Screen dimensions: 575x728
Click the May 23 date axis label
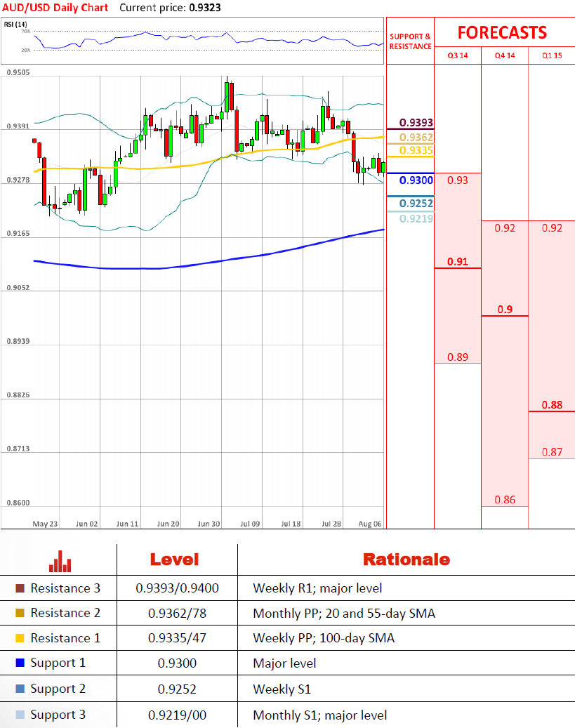(x=45, y=524)
